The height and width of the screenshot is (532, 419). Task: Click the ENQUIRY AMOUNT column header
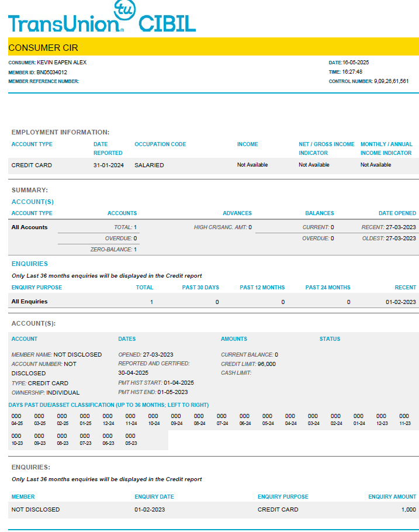point(392,497)
